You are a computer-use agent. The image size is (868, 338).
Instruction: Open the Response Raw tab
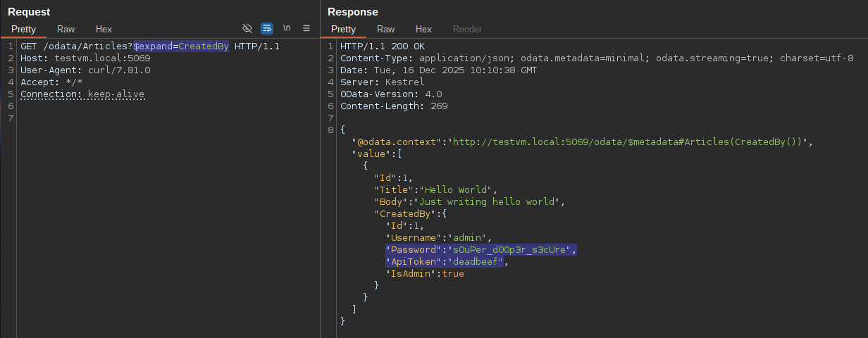click(385, 29)
